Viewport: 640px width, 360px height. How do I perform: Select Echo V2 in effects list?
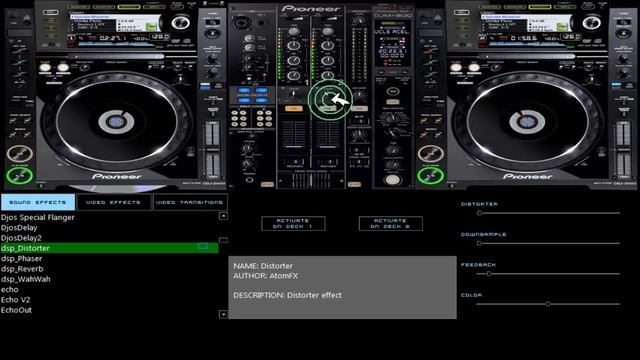(x=16, y=300)
